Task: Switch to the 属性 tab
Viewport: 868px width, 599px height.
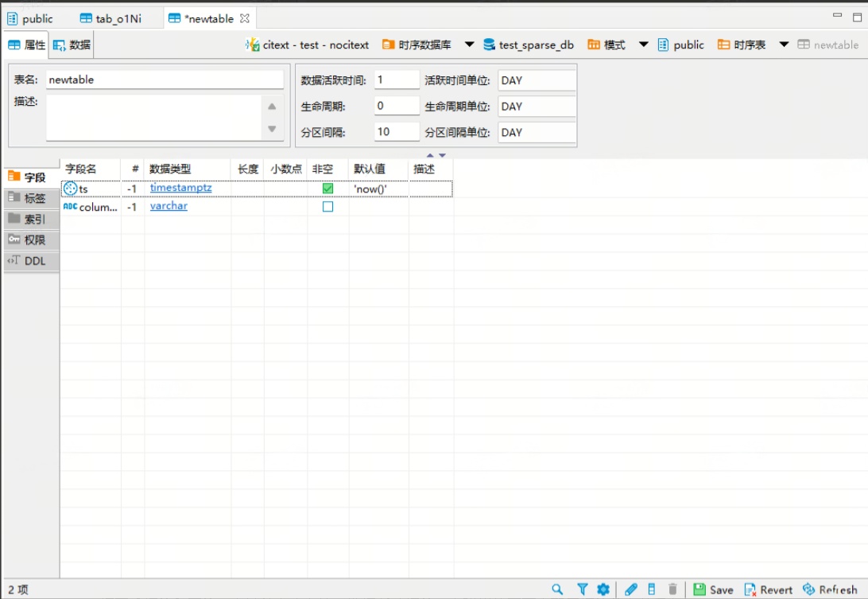Action: 26,45
